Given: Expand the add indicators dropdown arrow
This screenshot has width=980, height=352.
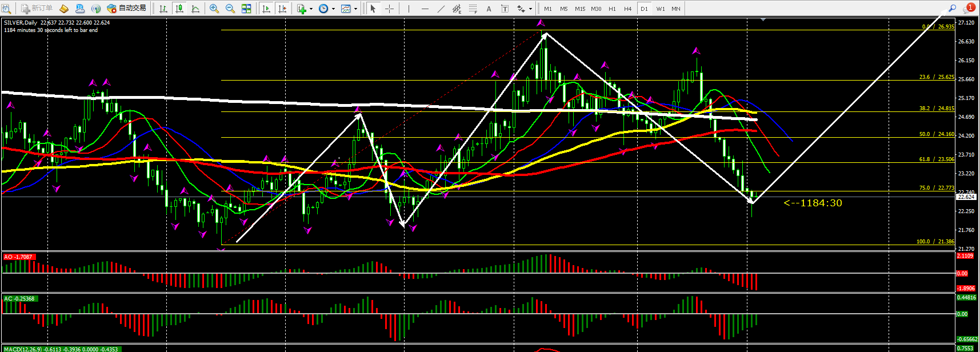Looking at the screenshot, I should (311, 9).
